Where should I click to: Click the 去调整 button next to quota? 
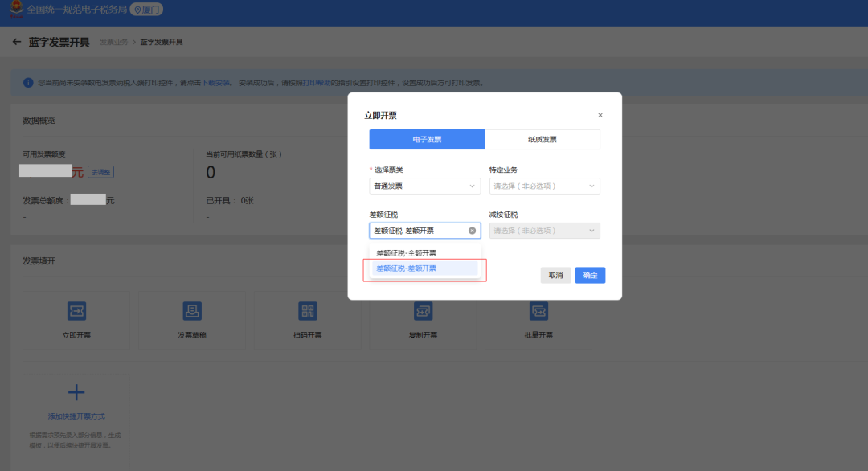click(100, 172)
